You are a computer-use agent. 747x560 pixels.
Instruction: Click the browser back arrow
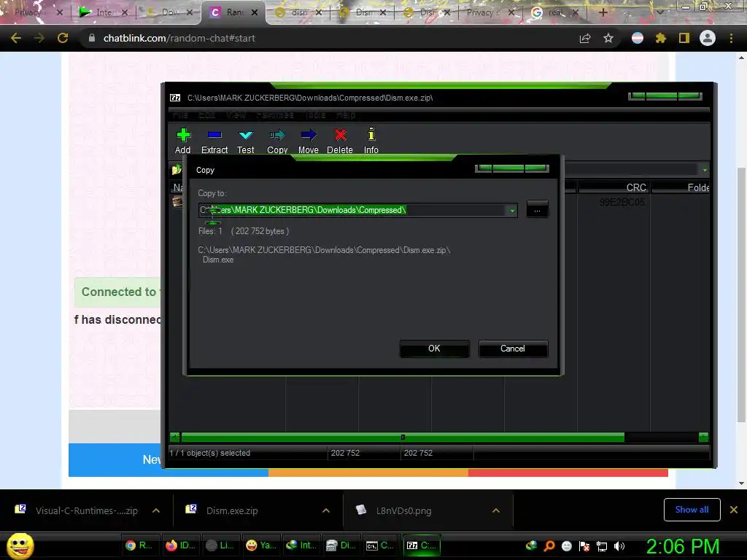point(16,38)
